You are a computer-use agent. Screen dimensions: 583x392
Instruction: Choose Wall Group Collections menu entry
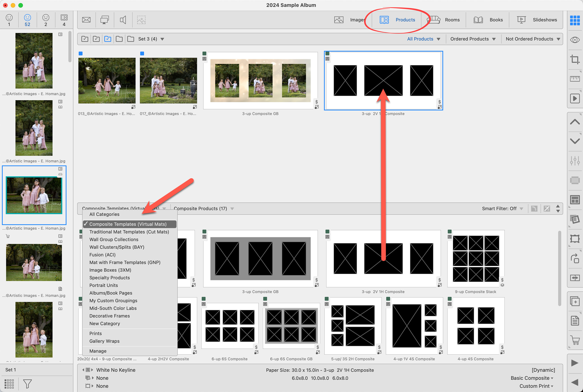[x=114, y=240]
